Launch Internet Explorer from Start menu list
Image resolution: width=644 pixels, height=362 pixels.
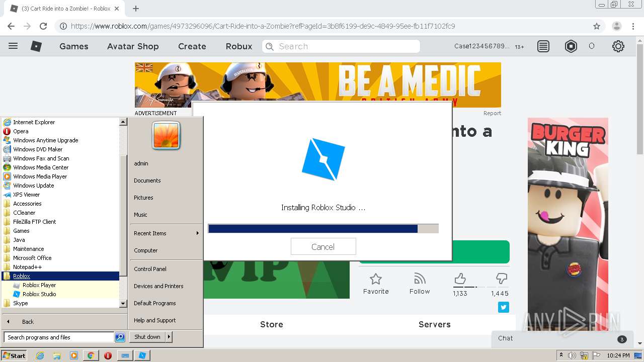point(34,122)
